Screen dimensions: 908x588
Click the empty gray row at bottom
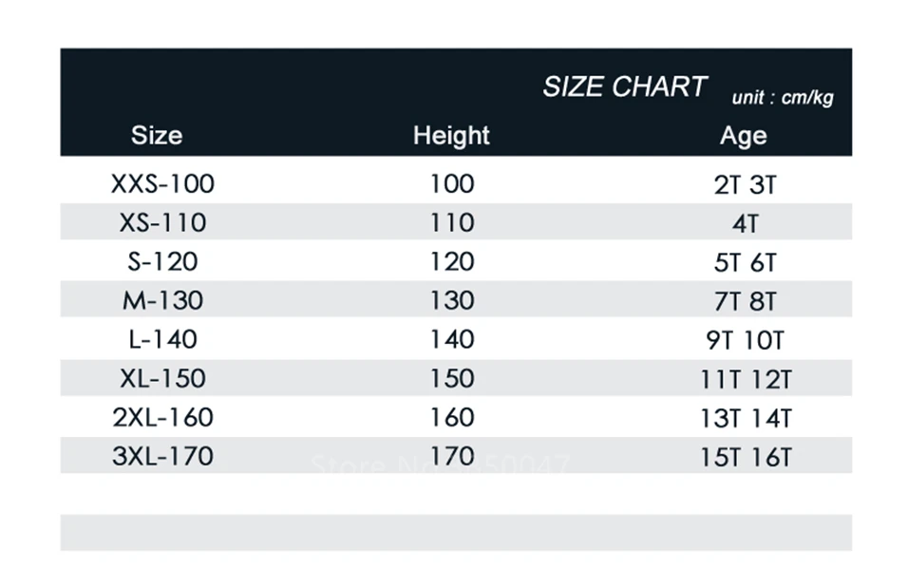click(456, 532)
